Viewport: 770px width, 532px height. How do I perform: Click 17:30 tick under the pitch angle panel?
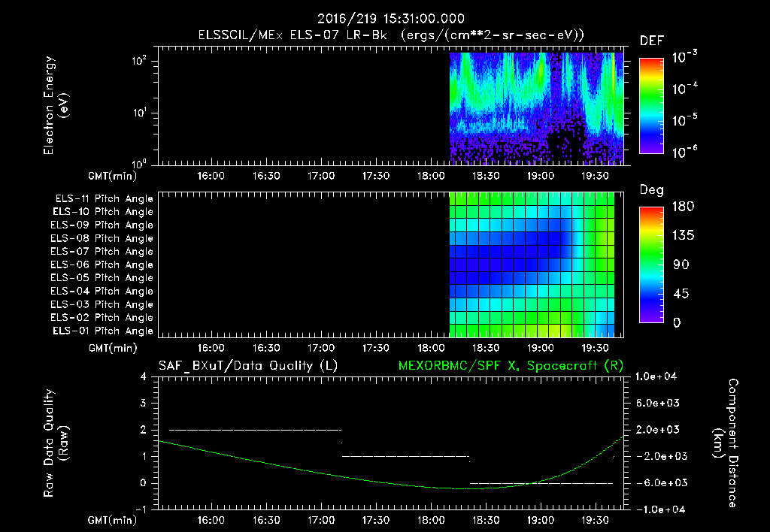[x=376, y=348]
